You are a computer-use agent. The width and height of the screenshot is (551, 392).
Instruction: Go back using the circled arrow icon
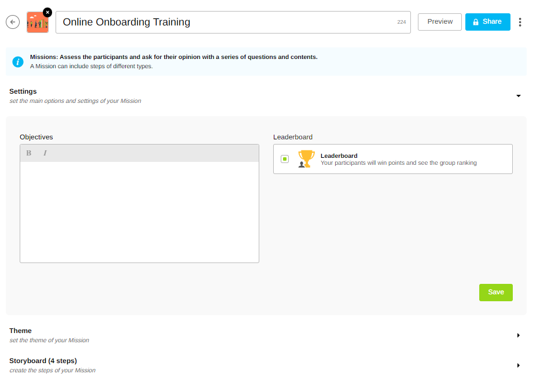click(13, 22)
